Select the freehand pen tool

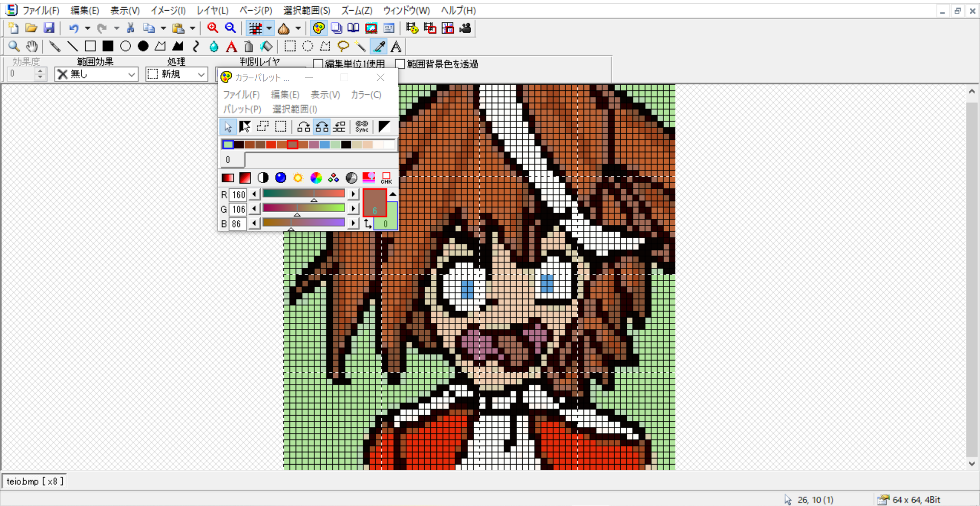55,46
